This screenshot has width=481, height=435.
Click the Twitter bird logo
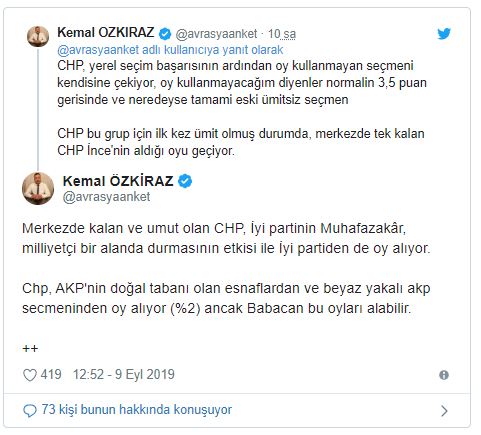(444, 33)
